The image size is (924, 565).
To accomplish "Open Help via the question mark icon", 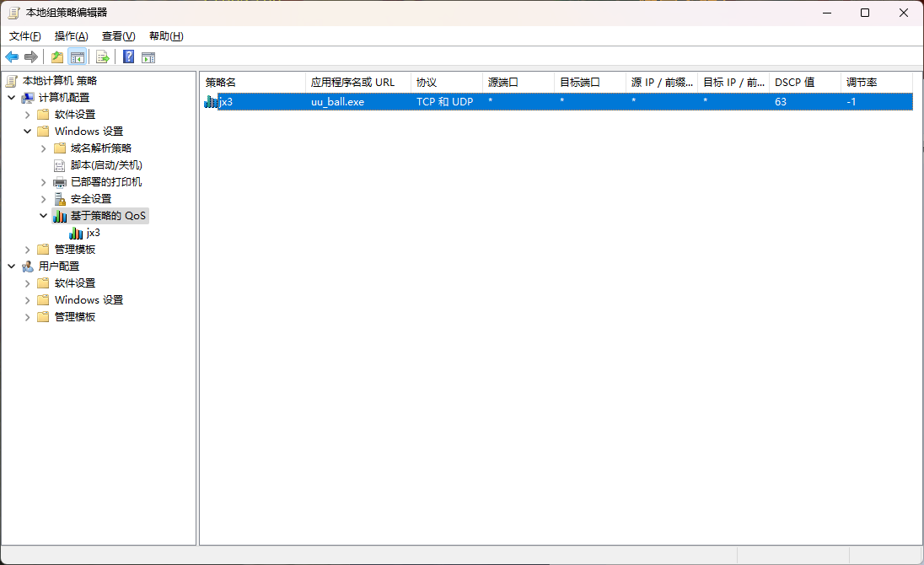I will coord(129,57).
